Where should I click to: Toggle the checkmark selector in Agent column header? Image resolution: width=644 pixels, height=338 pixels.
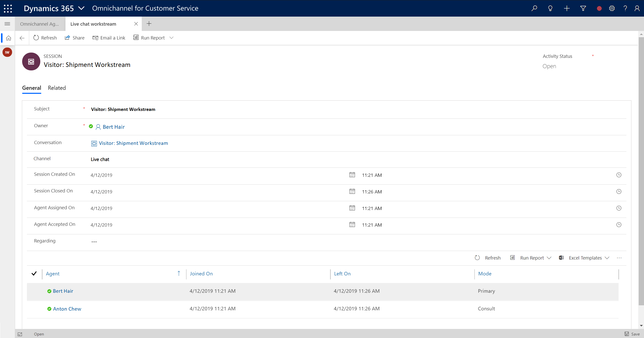click(x=34, y=273)
